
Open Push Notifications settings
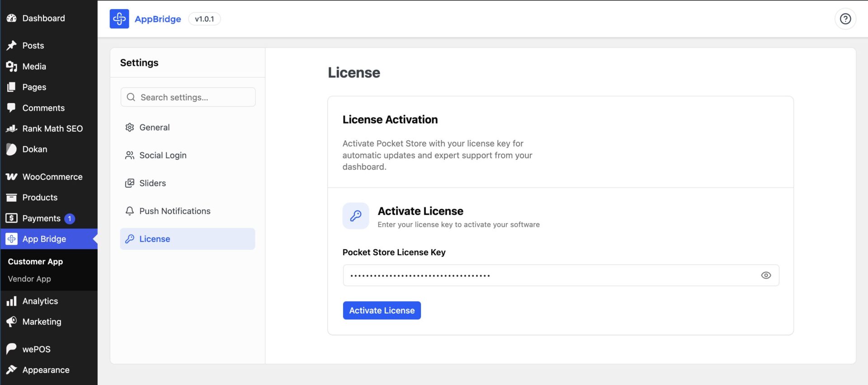coord(188,211)
